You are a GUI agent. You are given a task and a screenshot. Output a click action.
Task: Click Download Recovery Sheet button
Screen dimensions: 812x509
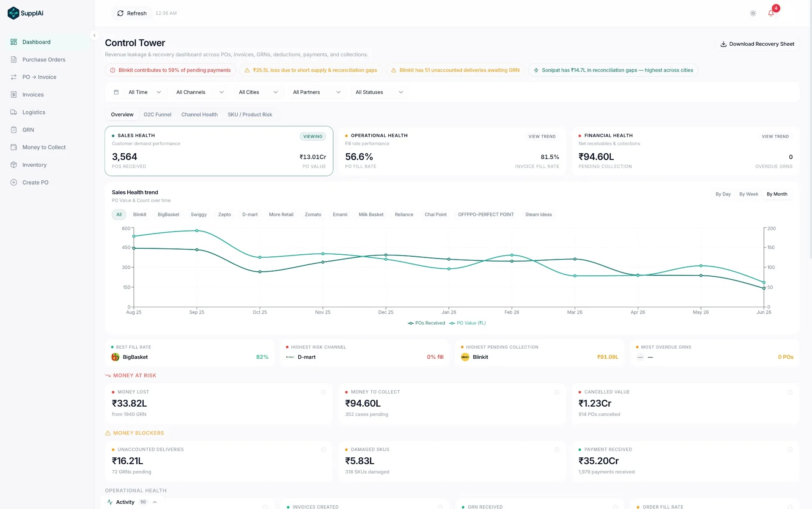click(757, 44)
